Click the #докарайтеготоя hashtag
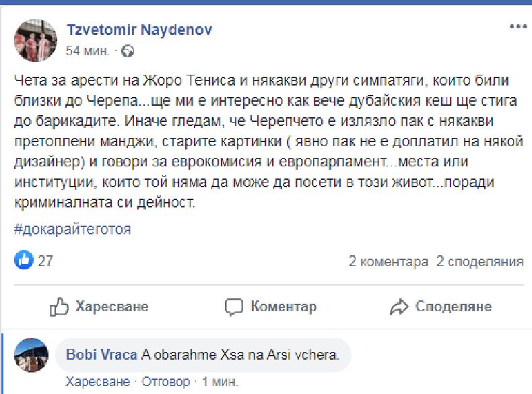This screenshot has width=532, height=394. pos(72,229)
